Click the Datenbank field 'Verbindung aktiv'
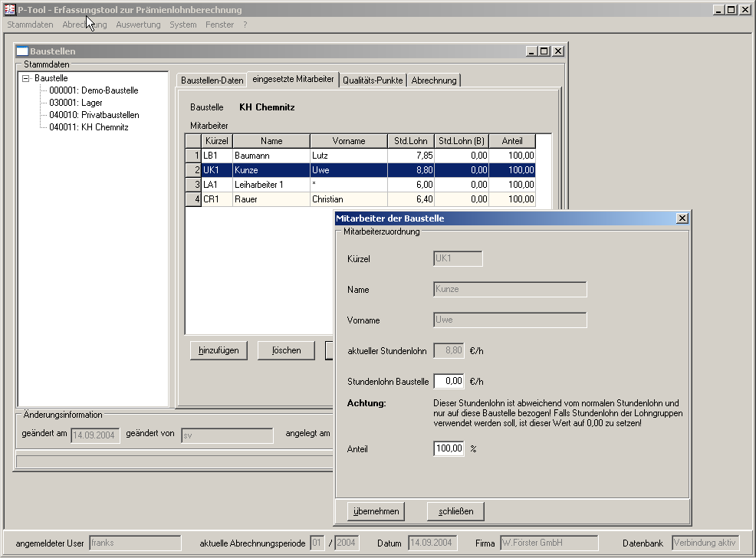Image resolution: width=756 pixels, height=558 pixels. 706,543
